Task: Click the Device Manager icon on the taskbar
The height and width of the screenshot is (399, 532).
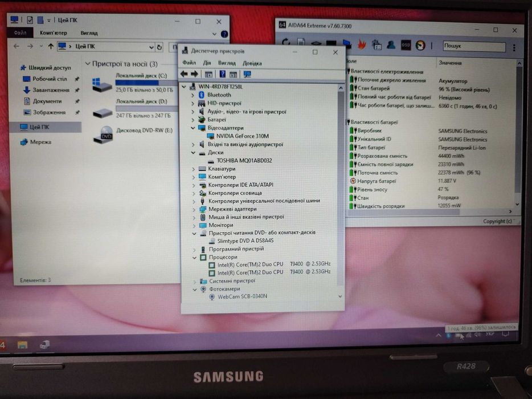Action: pyautogui.click(x=44, y=345)
